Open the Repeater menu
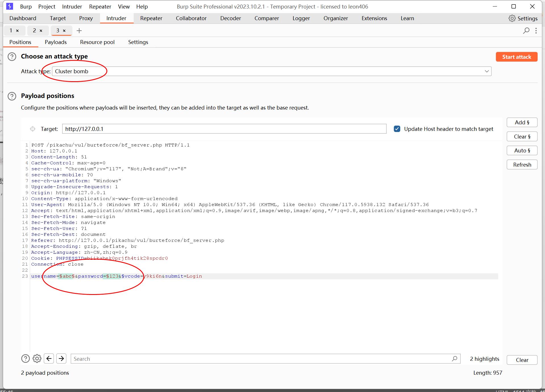 (x=100, y=7)
